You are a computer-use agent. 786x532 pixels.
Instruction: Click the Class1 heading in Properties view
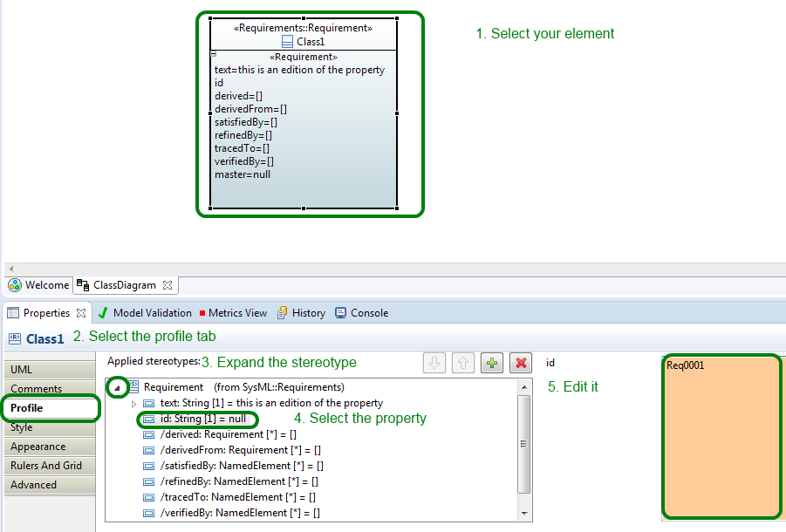[45, 339]
